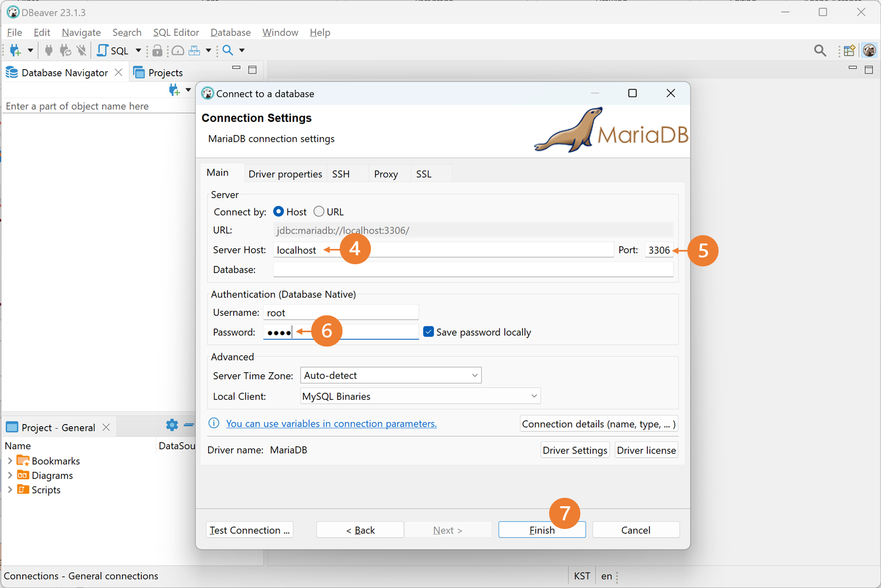Expand the Scripts tree node
Viewport: 881px width, 588px height.
click(9, 489)
